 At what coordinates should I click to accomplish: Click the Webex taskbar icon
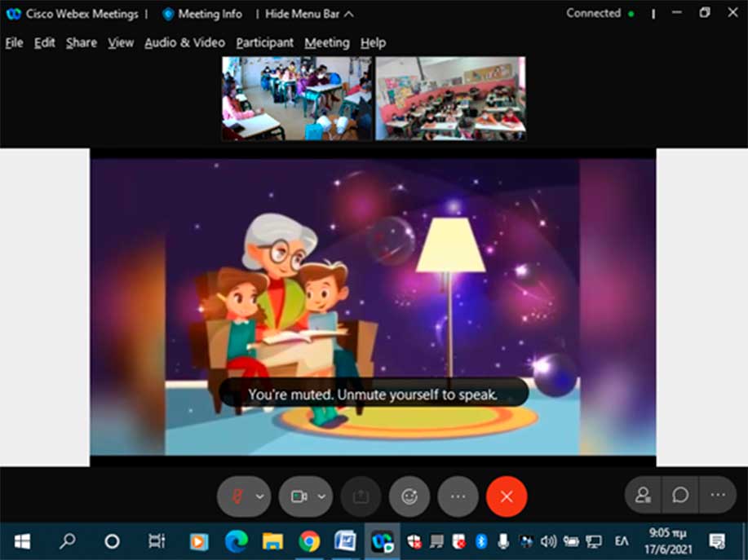click(383, 541)
